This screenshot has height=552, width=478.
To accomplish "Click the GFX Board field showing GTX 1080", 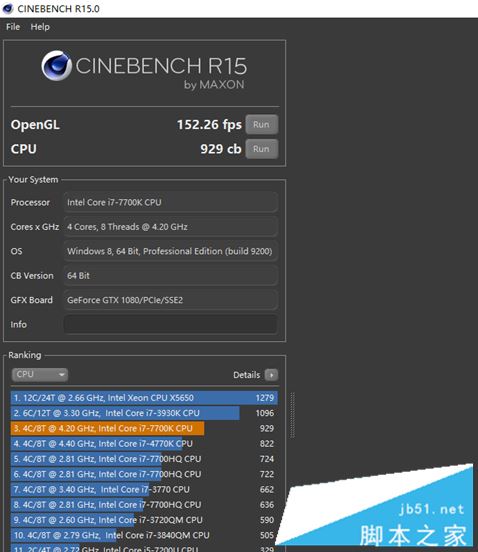I will tap(171, 300).
